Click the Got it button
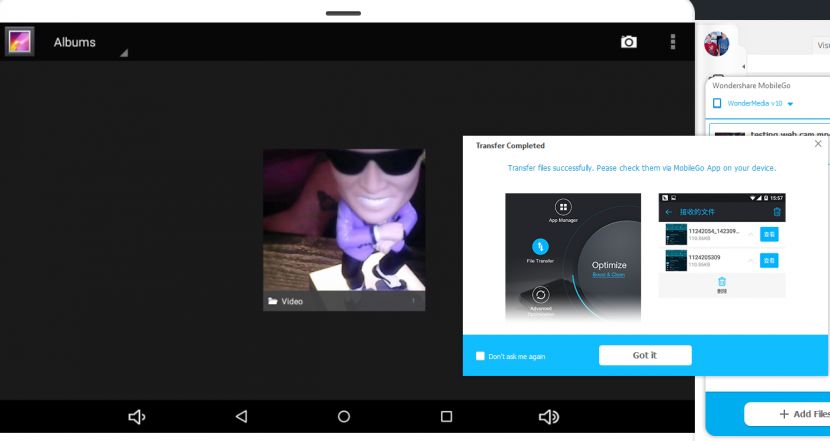 click(645, 355)
